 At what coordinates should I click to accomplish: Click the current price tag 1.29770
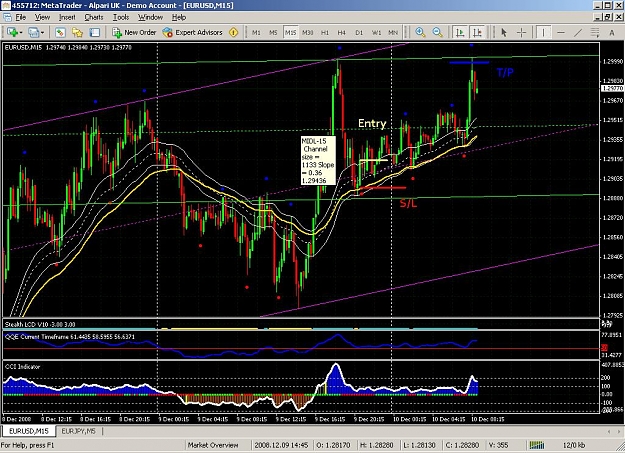[x=612, y=88]
